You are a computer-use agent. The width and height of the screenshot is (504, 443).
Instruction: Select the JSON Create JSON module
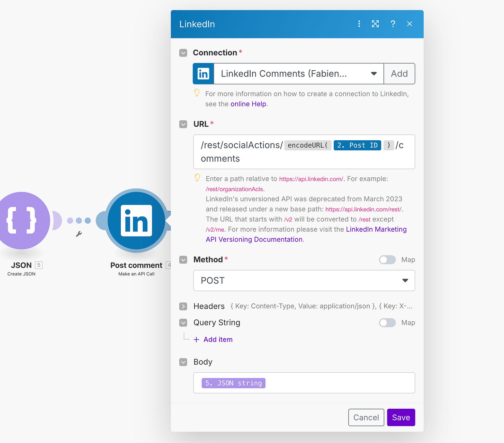tap(21, 221)
